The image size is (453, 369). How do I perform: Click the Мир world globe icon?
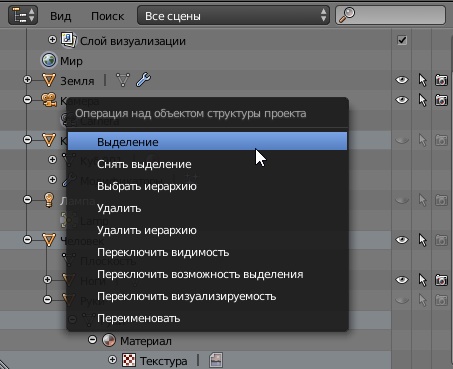click(x=49, y=61)
